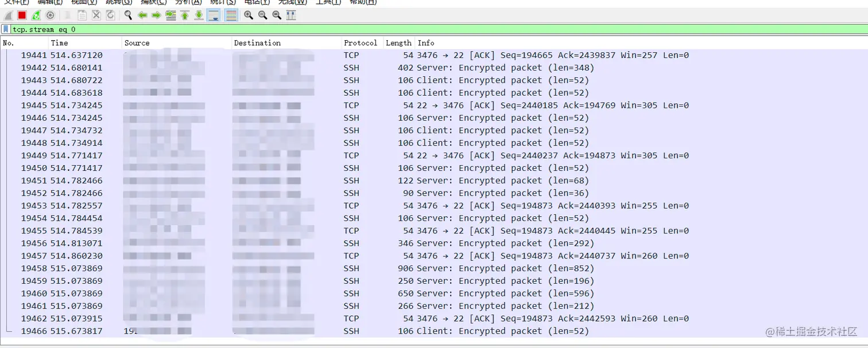868x348 pixels.
Task: Select the encrypted packet with len=196
Action: 434,281
